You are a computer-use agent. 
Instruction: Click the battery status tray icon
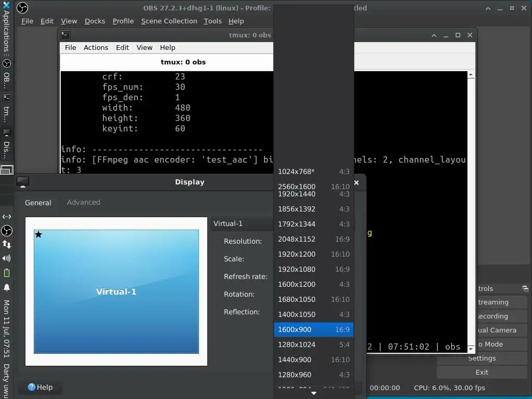(7, 273)
